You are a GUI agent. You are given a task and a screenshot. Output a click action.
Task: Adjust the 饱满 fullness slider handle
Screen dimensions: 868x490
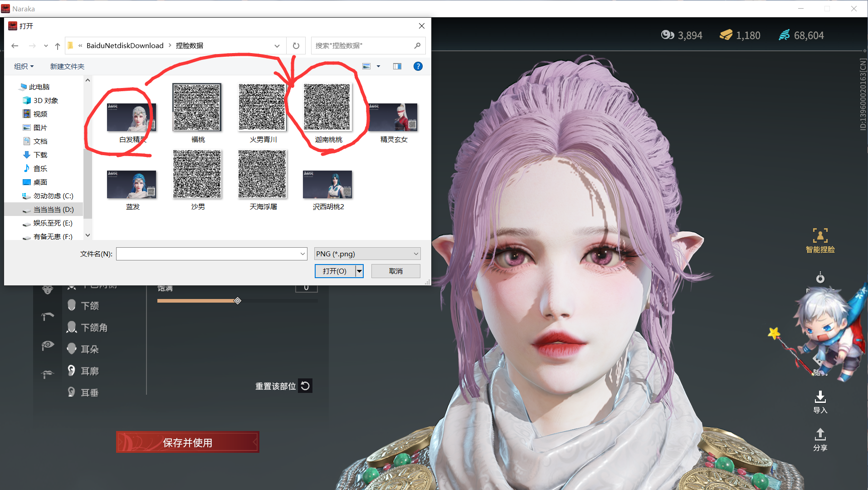tap(238, 301)
